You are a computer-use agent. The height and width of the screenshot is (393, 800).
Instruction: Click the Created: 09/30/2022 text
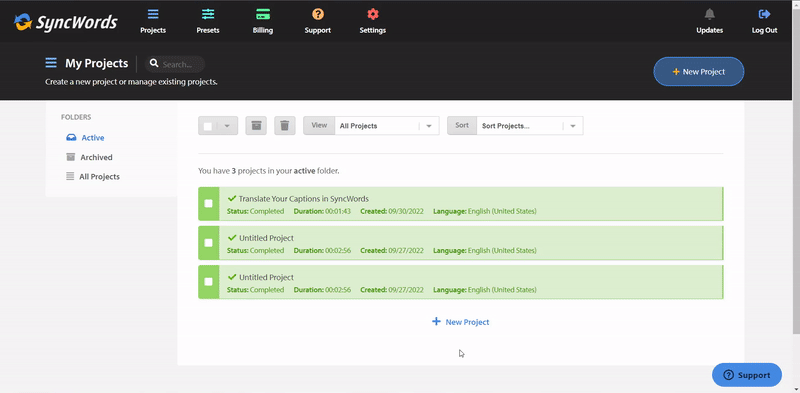click(x=392, y=211)
